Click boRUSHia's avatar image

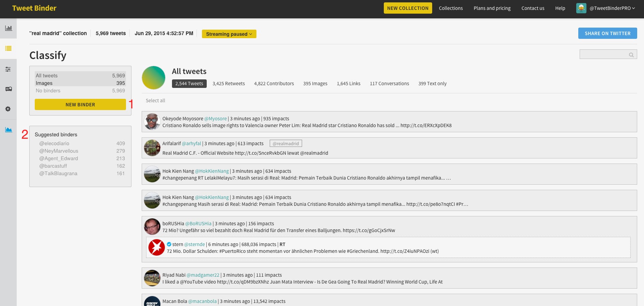152,227
